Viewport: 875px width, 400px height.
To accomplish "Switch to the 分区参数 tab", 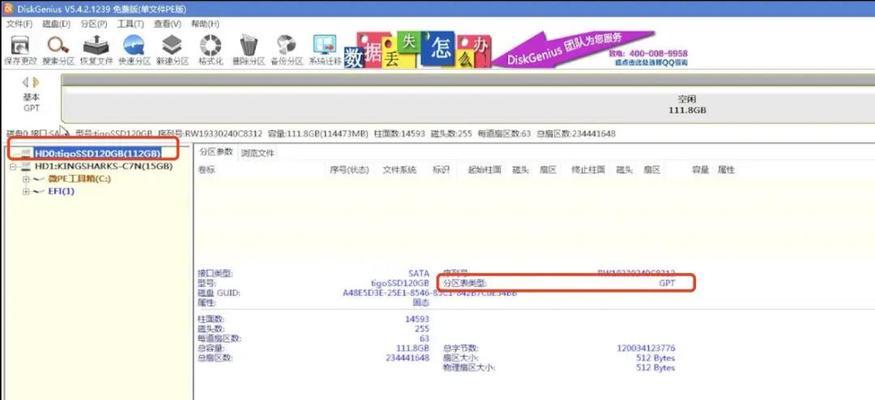I will coord(216,152).
